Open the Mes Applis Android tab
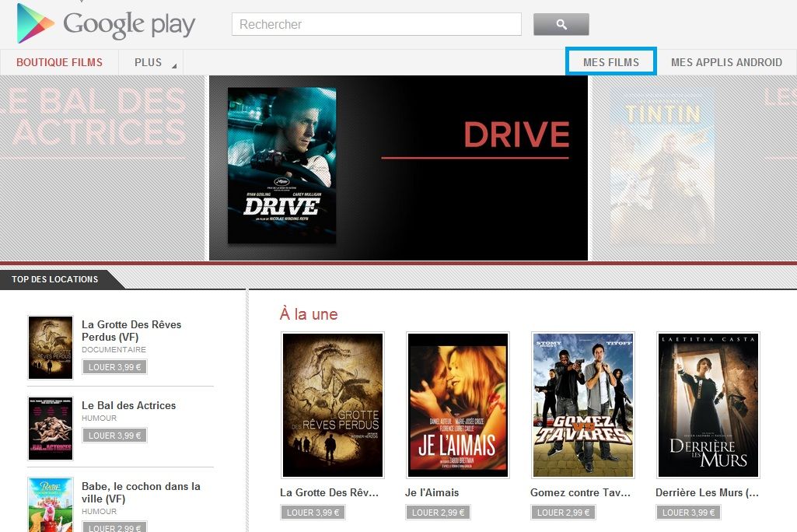 [726, 62]
